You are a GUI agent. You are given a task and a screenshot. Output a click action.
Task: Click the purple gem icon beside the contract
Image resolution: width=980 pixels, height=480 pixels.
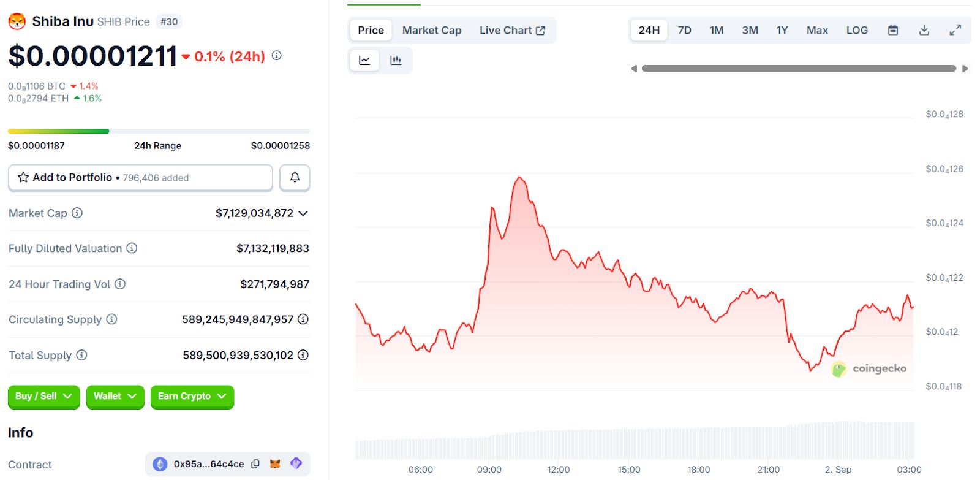click(x=296, y=463)
